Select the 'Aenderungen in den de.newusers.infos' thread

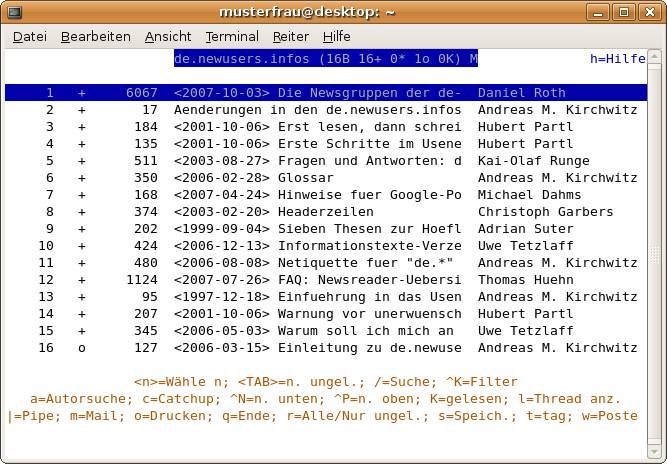click(x=317, y=110)
